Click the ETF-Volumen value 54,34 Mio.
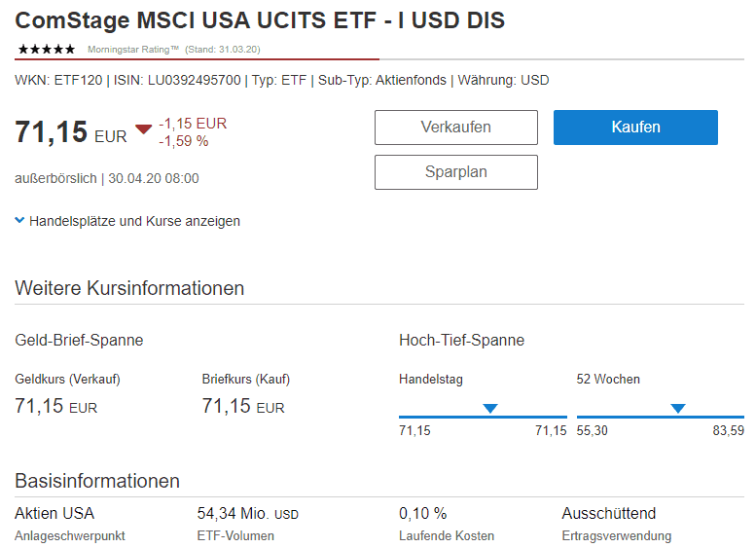Screen dimensions: 756x548 point(248,513)
